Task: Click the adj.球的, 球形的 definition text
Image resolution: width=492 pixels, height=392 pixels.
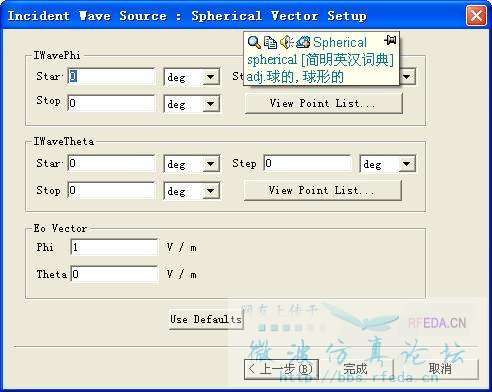Action: pyautogui.click(x=295, y=77)
